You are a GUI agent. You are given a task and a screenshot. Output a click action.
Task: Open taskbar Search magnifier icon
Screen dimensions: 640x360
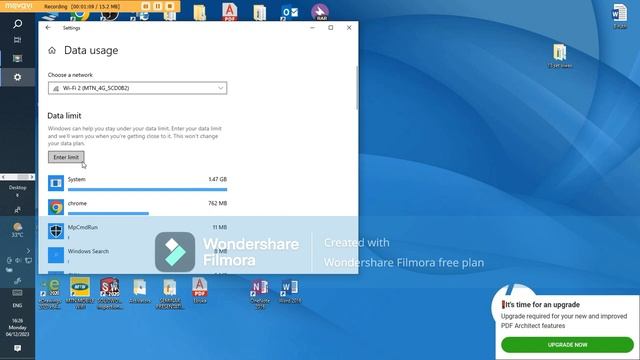click(x=18, y=24)
